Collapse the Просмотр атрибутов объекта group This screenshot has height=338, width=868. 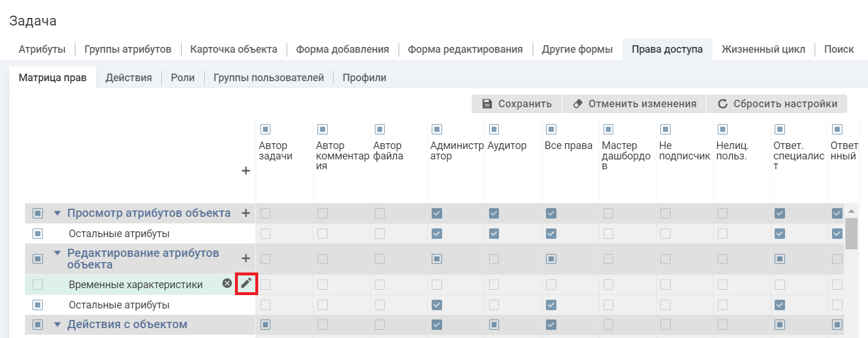tap(57, 213)
